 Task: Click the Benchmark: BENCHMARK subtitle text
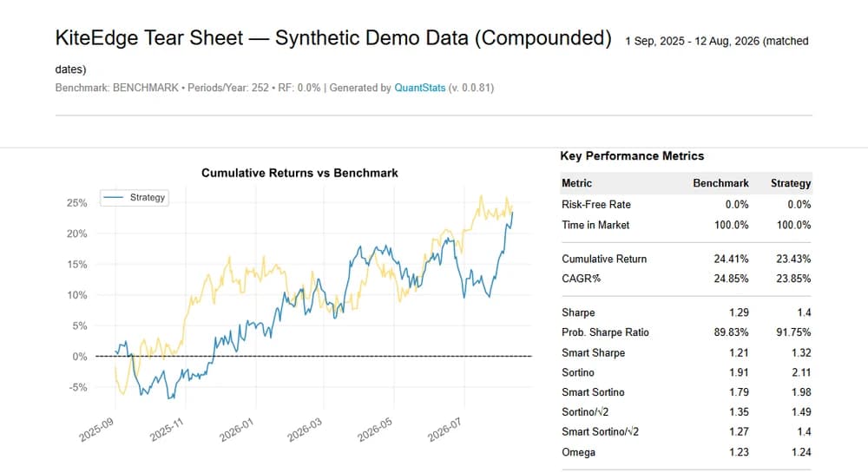(117, 88)
